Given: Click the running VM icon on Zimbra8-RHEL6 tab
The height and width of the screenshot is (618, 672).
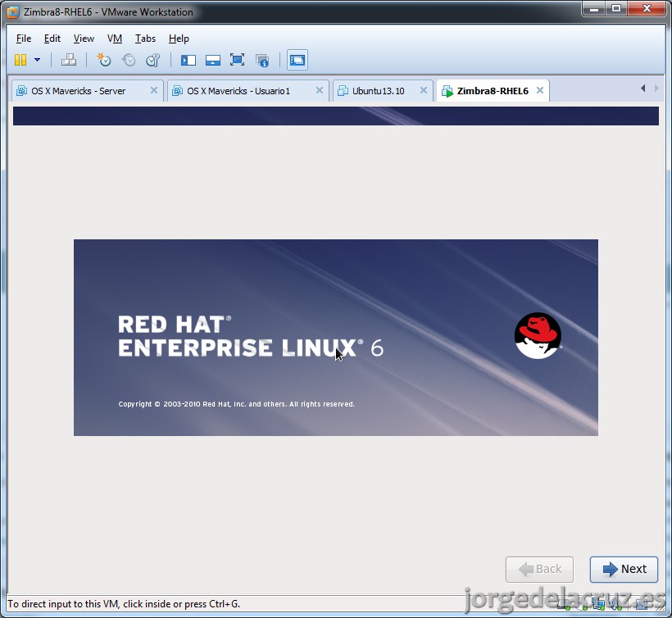Looking at the screenshot, I should coord(447,91).
